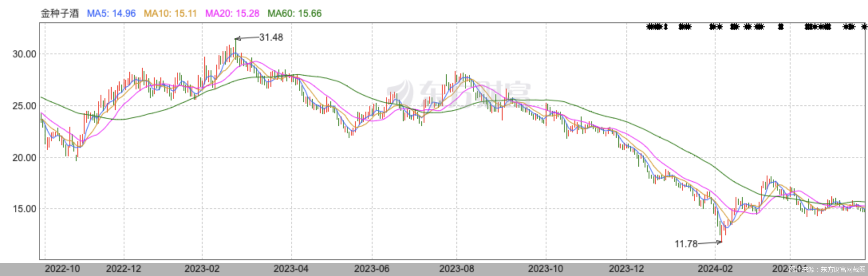Viewport: 868px width, 276px height.
Task: Select the 2023-04 date axis label
Action: point(291,269)
